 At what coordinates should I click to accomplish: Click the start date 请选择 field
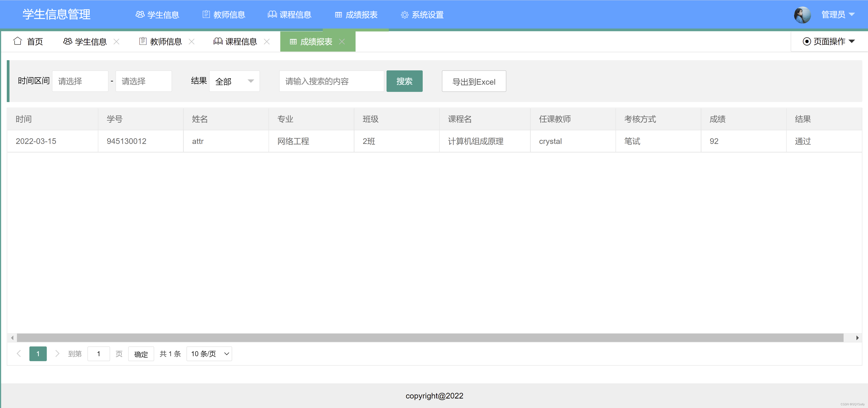[80, 81]
